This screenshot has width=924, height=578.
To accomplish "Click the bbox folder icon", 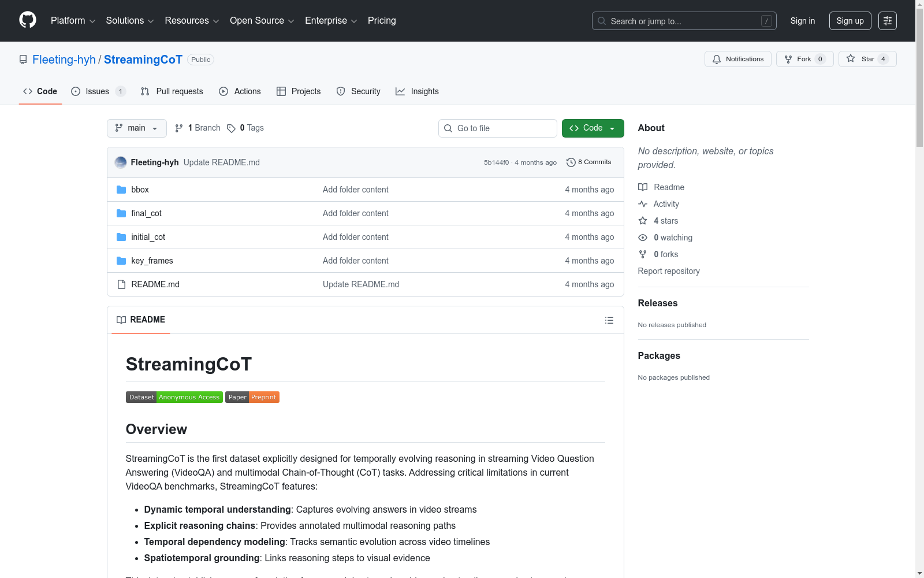I will (x=121, y=190).
